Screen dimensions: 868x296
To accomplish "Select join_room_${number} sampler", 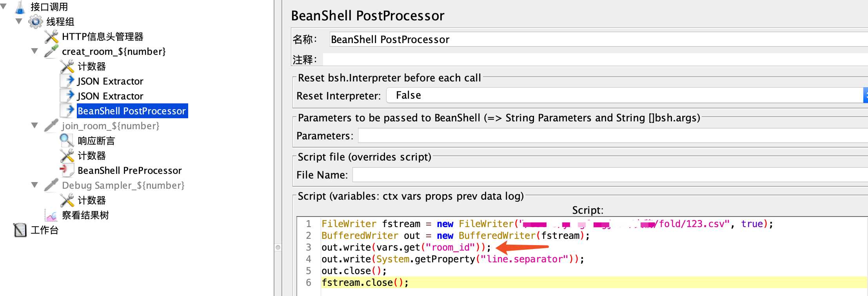I will coord(111,126).
